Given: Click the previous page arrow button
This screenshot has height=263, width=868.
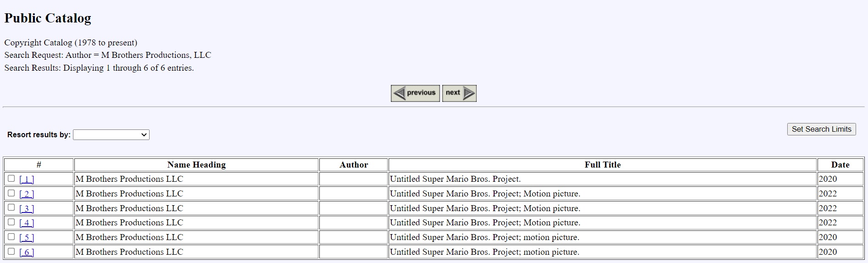Looking at the screenshot, I should coord(415,93).
